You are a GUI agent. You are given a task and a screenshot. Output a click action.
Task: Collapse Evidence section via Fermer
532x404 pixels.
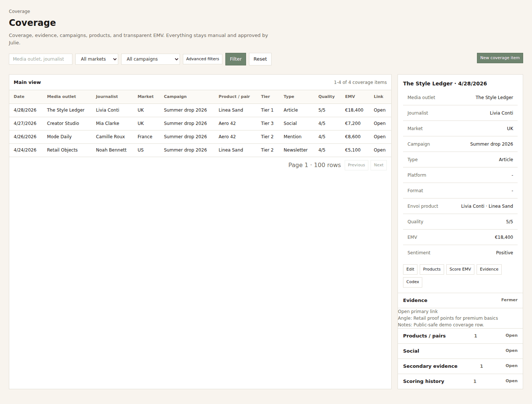click(509, 300)
